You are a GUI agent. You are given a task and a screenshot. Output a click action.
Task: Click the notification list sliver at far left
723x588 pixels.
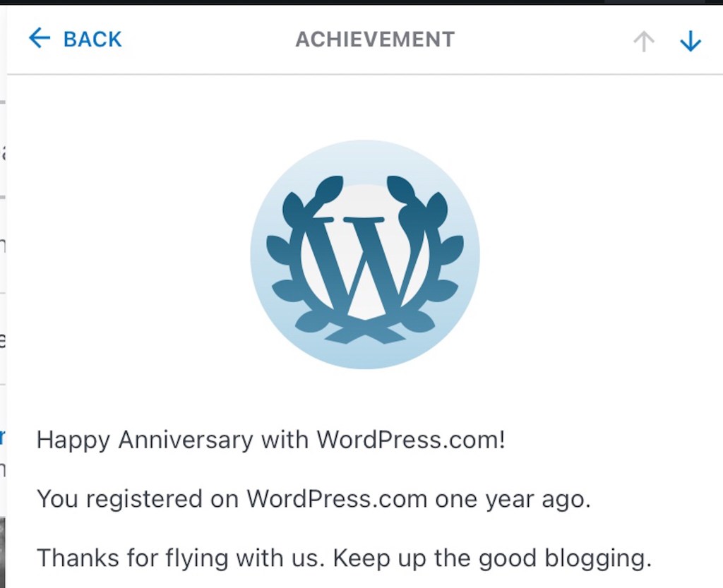(3, 282)
